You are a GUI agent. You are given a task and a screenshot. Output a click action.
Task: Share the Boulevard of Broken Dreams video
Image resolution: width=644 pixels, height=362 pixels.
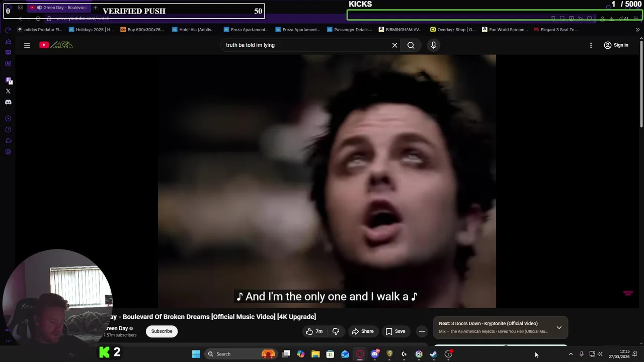tap(363, 331)
